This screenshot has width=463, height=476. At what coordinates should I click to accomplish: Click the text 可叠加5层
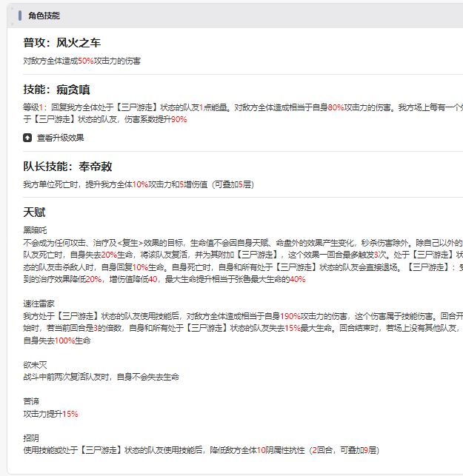coord(233,184)
